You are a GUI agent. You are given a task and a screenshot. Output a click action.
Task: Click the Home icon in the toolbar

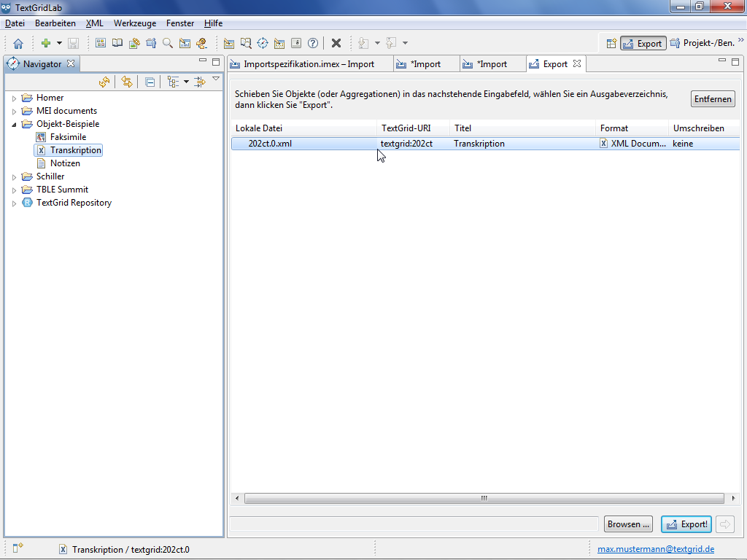coord(18,44)
